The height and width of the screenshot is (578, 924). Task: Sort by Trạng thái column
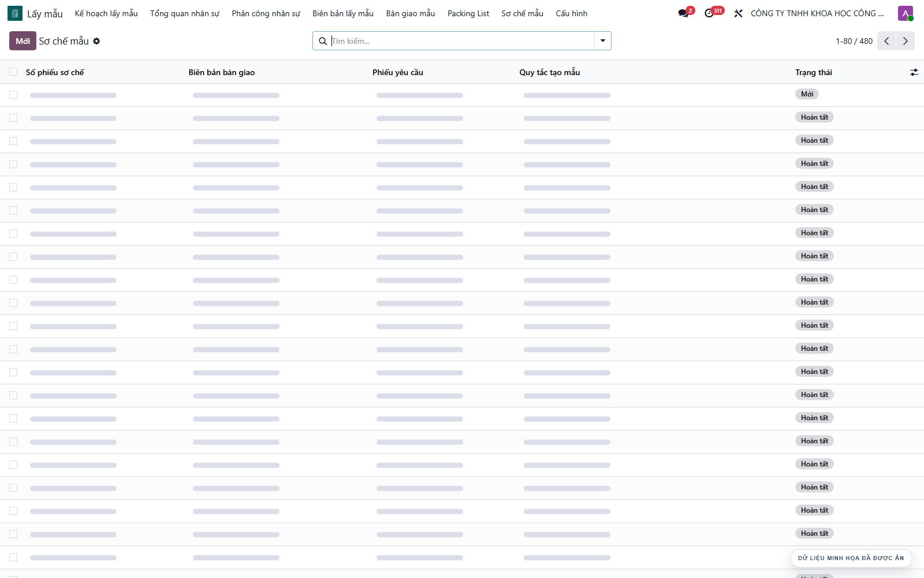(x=814, y=72)
